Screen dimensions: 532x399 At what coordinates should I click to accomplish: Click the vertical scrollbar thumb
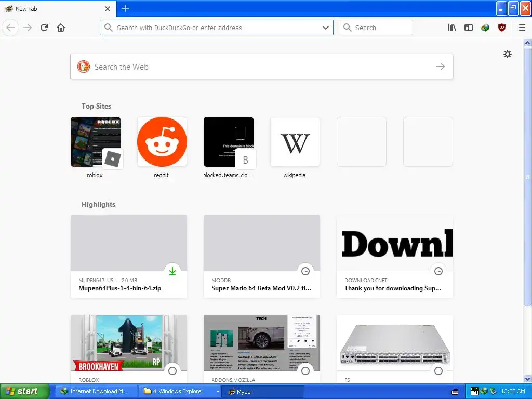(x=527, y=177)
